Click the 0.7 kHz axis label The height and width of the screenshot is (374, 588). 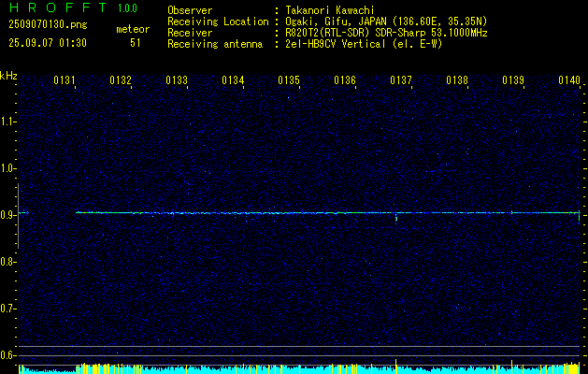[7, 309]
